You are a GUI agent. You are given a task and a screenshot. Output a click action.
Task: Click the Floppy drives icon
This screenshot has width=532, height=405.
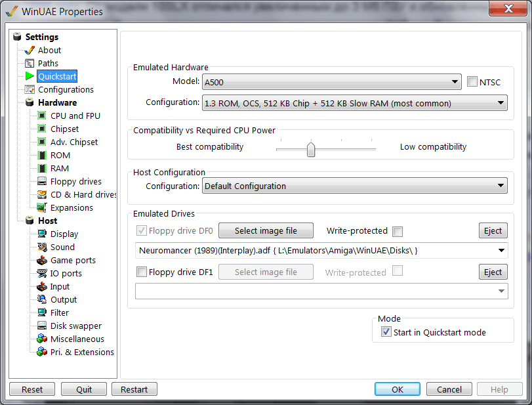[42, 181]
